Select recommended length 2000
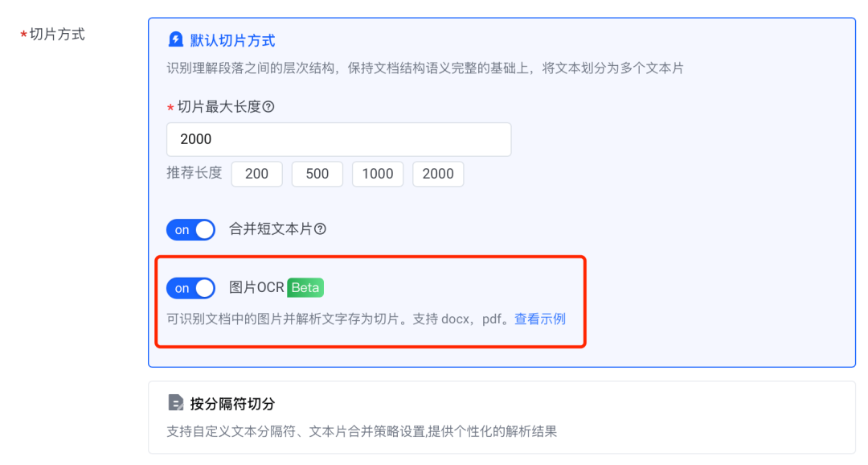 [x=438, y=174]
